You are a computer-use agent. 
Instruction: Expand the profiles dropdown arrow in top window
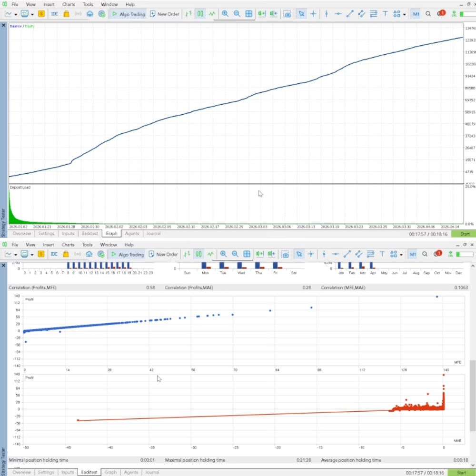32,15
